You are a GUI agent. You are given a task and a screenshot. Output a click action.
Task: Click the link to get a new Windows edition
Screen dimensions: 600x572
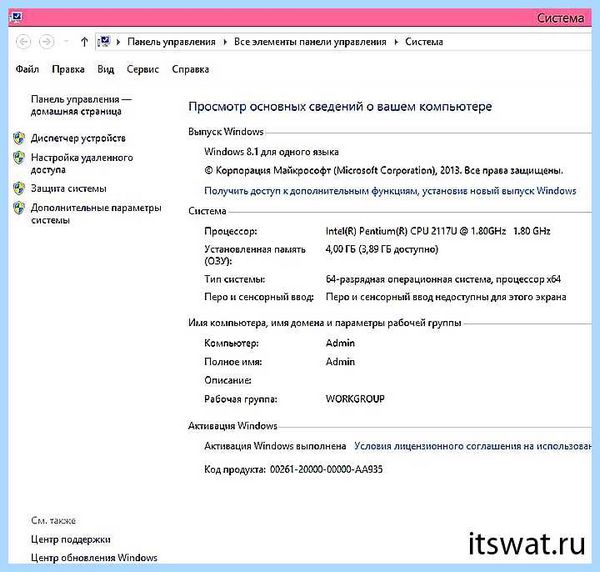click(x=390, y=191)
